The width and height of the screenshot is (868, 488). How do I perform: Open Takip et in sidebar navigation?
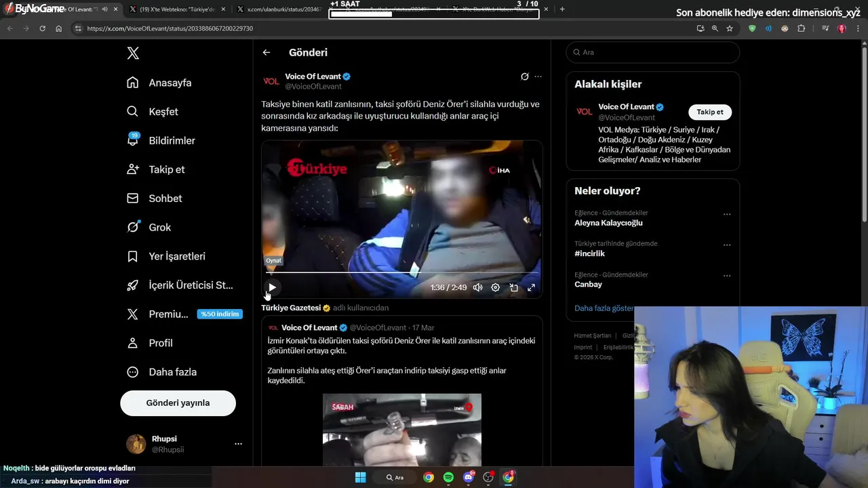click(156, 169)
